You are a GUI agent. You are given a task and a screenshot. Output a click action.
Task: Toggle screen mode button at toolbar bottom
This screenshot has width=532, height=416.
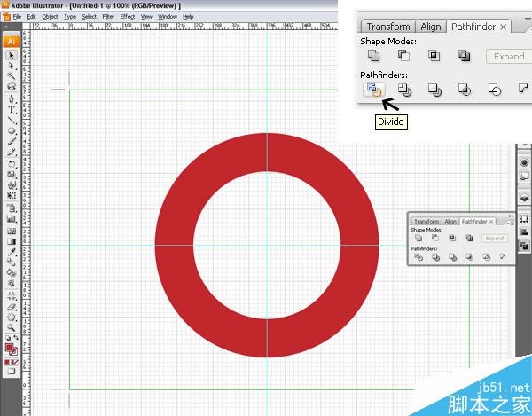(12, 372)
